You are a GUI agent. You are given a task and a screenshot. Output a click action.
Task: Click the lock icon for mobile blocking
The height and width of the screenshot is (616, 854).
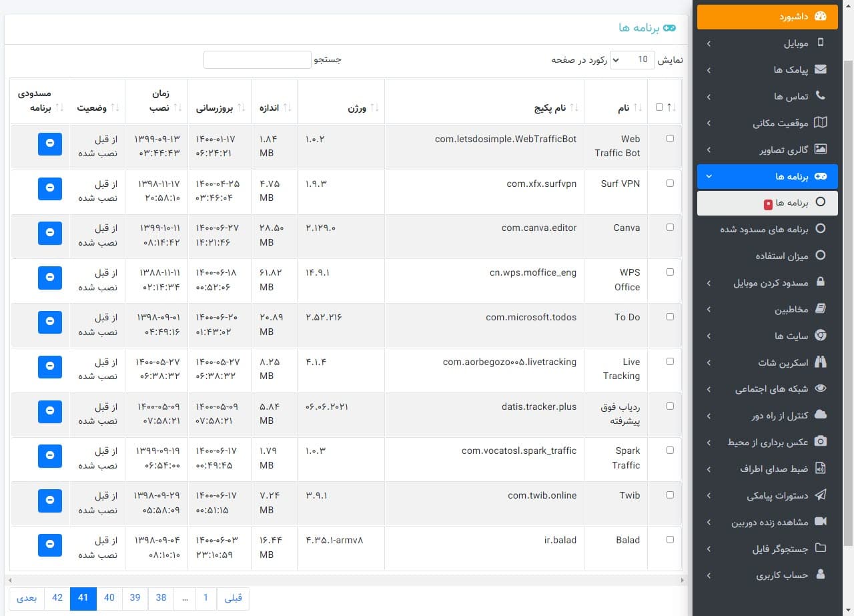pyautogui.click(x=821, y=282)
